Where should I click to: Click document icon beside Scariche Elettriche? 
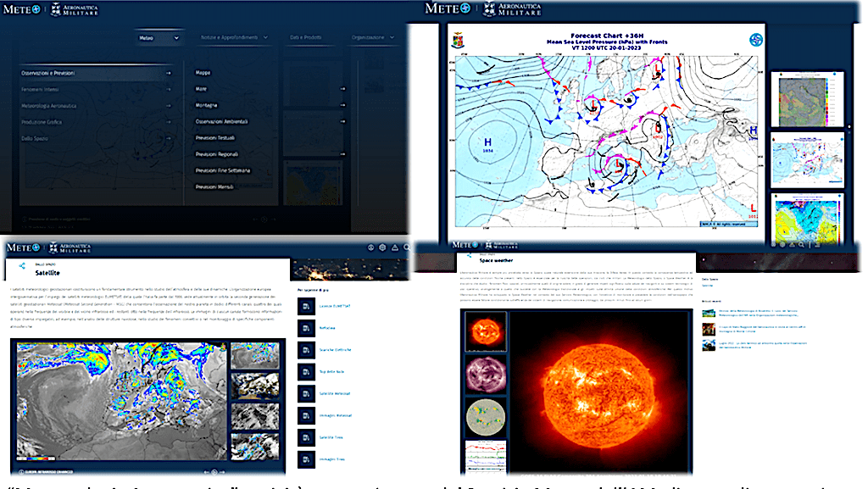pyautogui.click(x=306, y=350)
